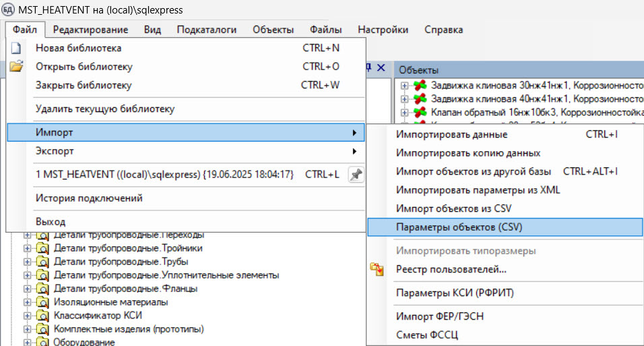This screenshot has height=346, width=644.
Task: Click valve icon of Клапан обратный 16нж10бк3
Action: tap(420, 113)
